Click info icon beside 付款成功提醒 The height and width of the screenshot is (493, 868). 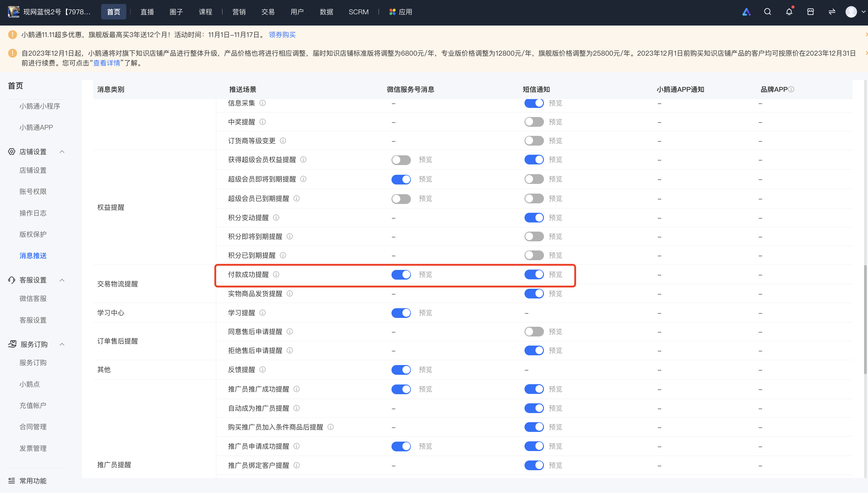click(x=276, y=274)
